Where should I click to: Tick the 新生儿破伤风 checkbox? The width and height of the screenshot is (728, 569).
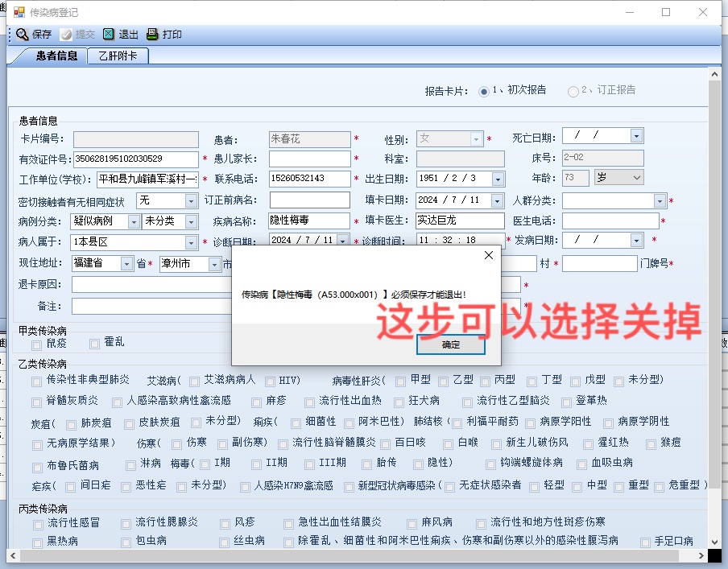pyautogui.click(x=496, y=444)
